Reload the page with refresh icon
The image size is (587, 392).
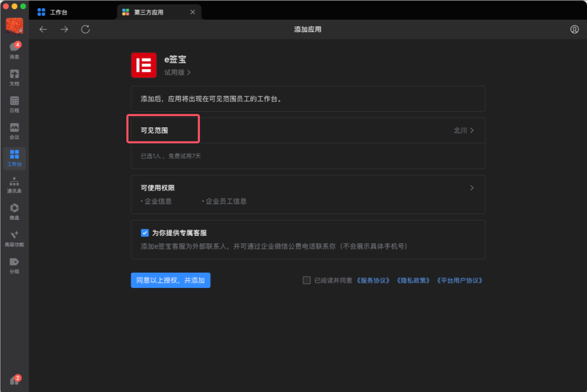pyautogui.click(x=85, y=29)
